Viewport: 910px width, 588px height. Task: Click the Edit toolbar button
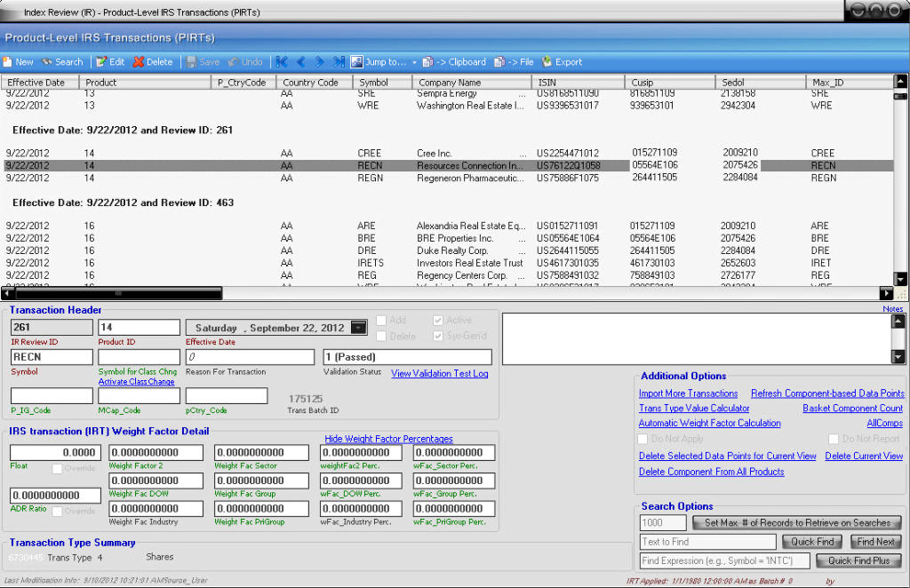click(110, 62)
